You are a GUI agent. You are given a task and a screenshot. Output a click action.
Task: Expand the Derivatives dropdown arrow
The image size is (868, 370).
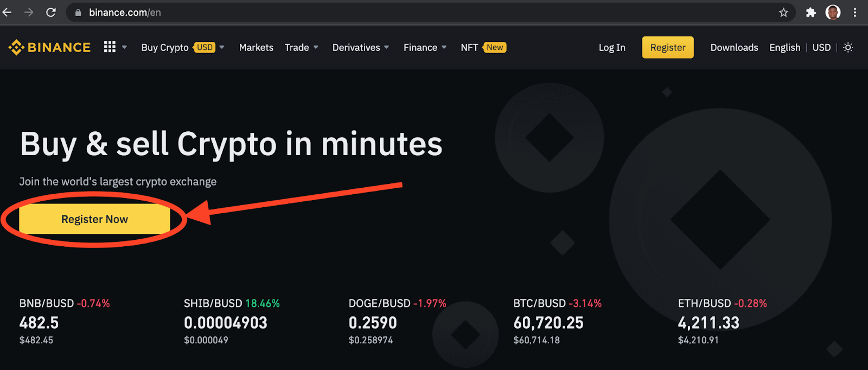(x=386, y=47)
